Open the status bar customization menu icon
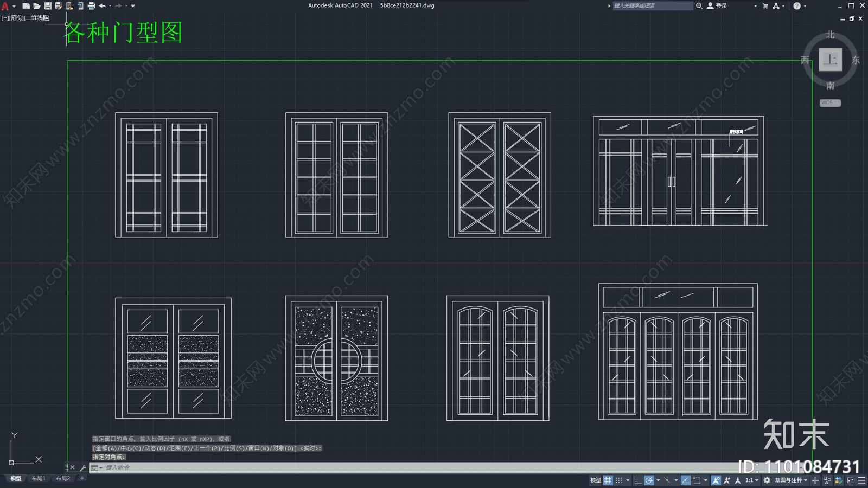This screenshot has width=868, height=488. point(861,480)
